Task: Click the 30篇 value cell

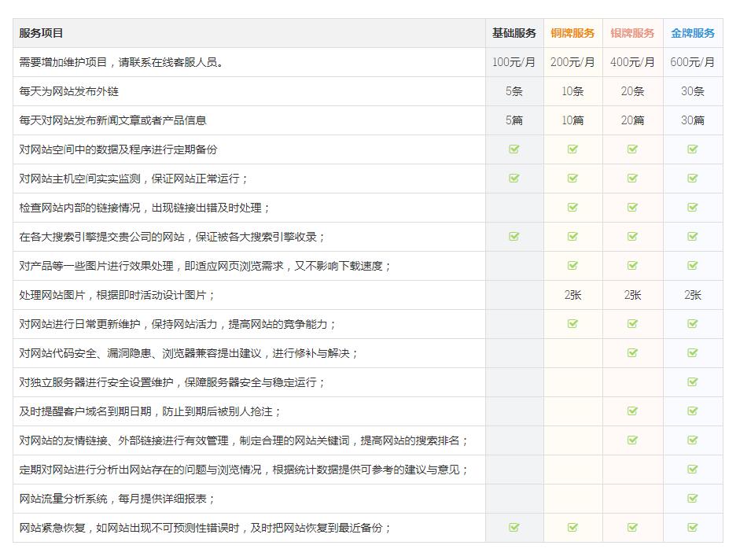Action: pos(692,120)
